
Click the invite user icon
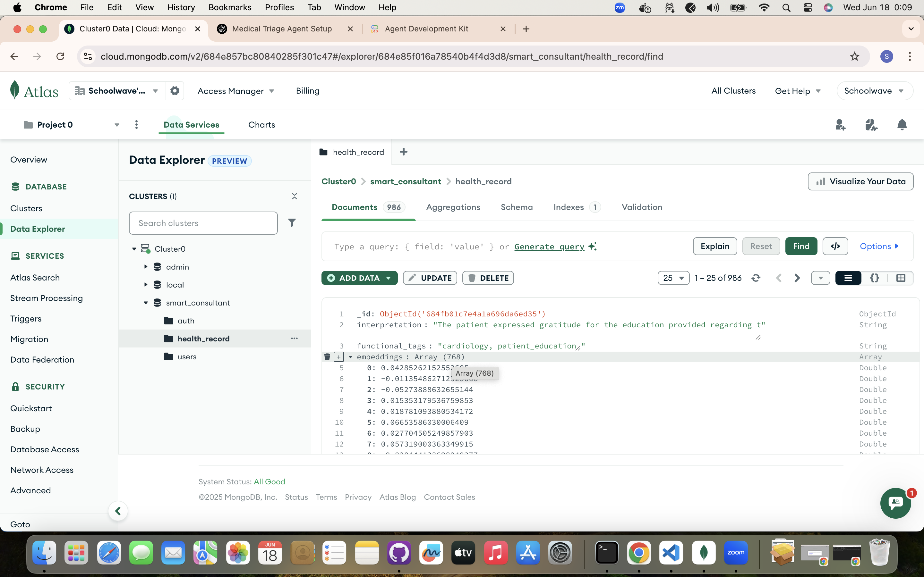840,125
